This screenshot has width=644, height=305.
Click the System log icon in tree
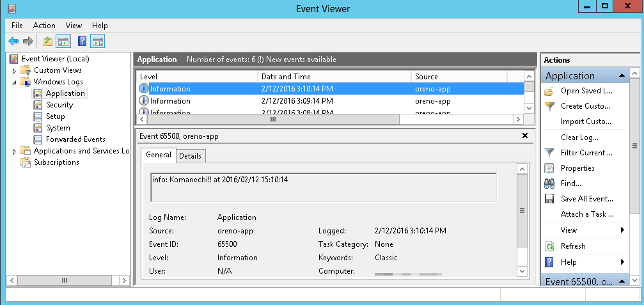click(x=38, y=128)
